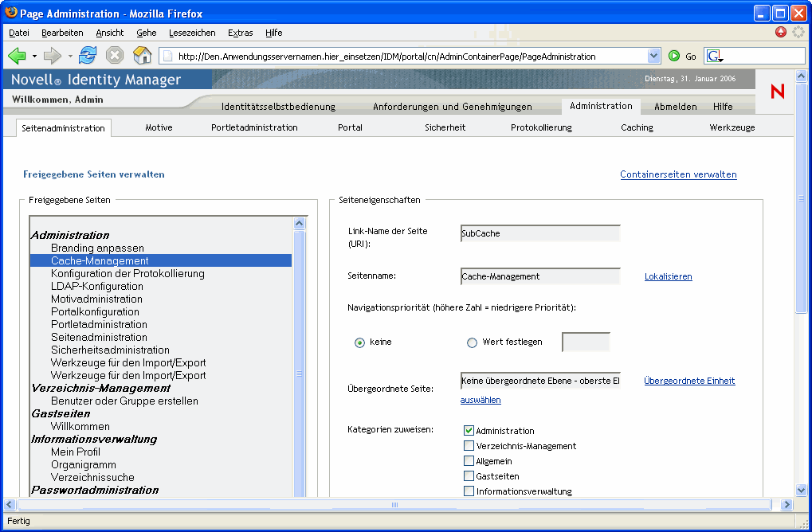812x532 pixels.
Task: Open the Lesezeichen menu
Action: pos(191,33)
